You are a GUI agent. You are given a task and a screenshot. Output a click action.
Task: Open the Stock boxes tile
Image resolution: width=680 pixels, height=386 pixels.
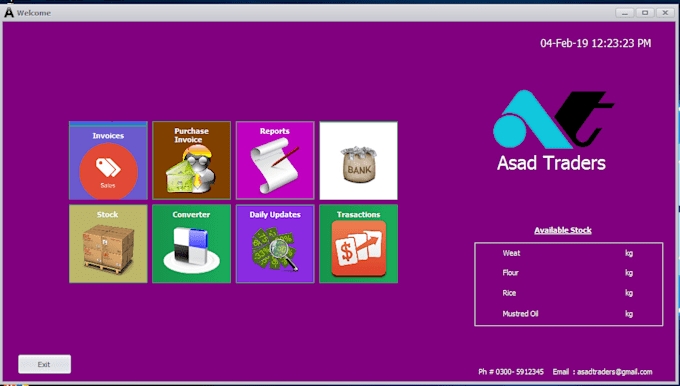[x=108, y=244]
